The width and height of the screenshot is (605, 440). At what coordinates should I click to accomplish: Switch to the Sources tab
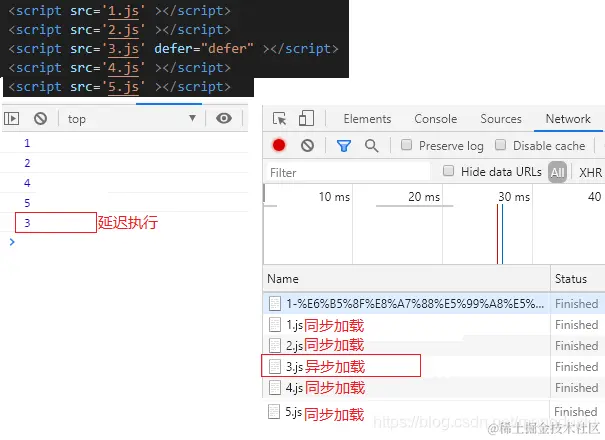point(501,119)
